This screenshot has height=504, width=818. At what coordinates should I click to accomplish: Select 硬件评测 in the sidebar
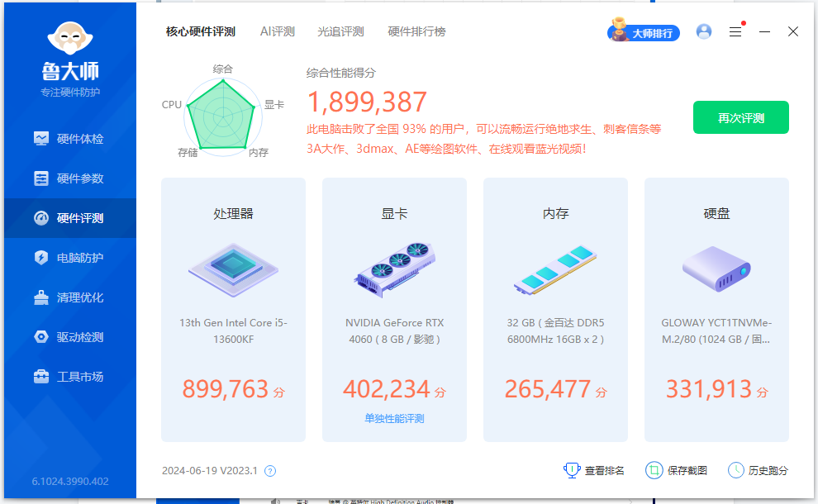coord(70,218)
